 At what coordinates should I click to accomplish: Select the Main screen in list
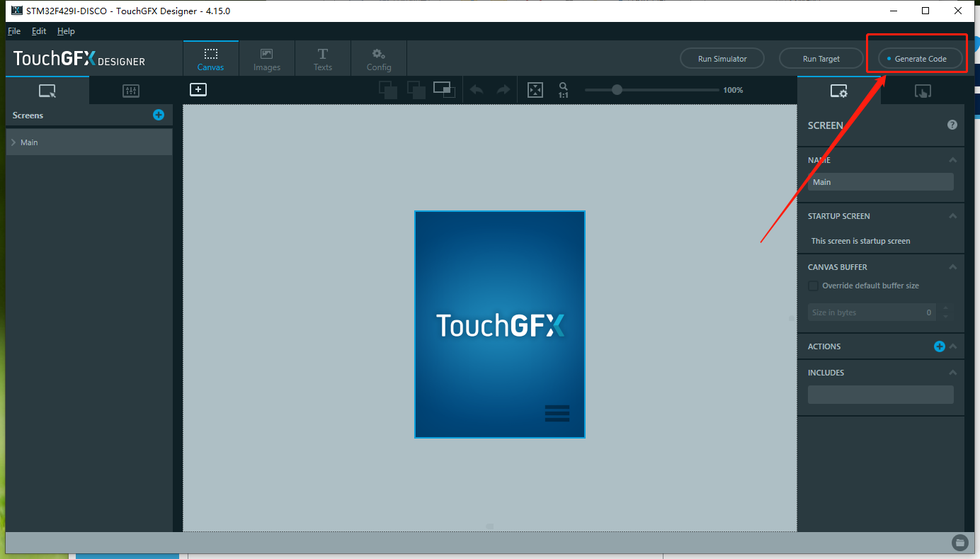pos(89,142)
